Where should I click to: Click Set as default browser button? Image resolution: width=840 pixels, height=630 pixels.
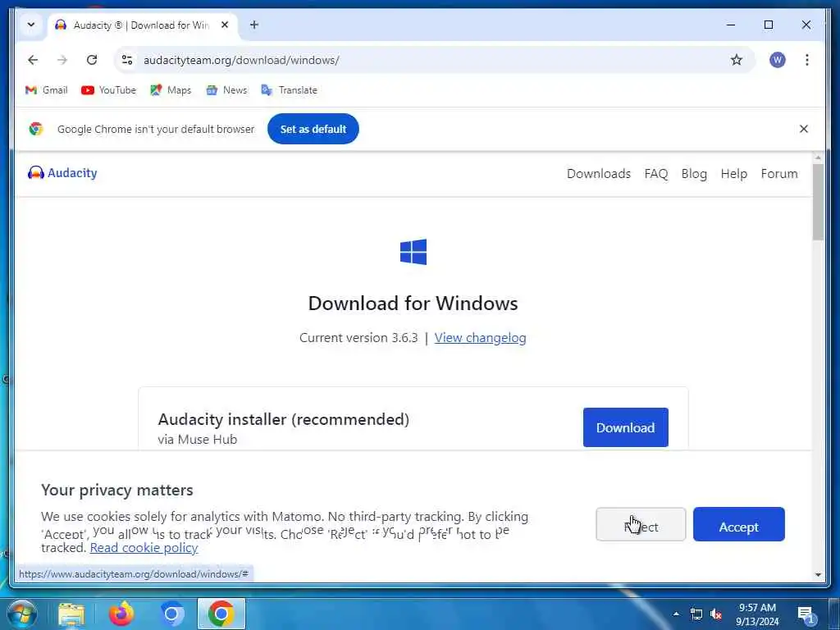tap(313, 129)
